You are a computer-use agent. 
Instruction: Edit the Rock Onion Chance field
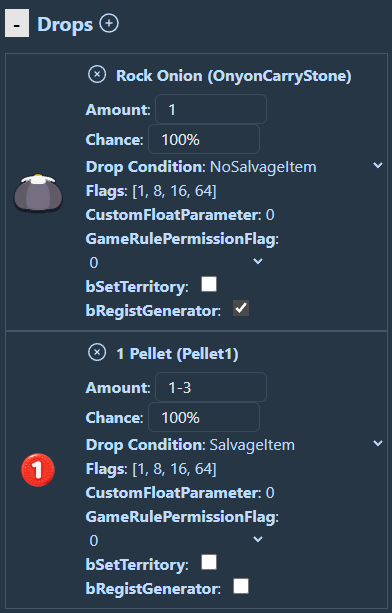(204, 139)
